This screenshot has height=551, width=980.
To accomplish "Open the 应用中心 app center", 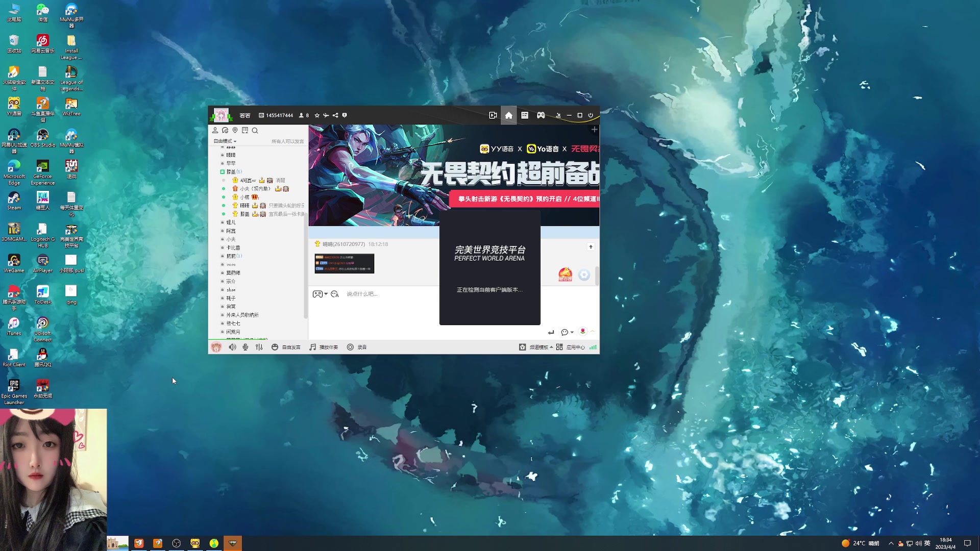I will pos(575,347).
